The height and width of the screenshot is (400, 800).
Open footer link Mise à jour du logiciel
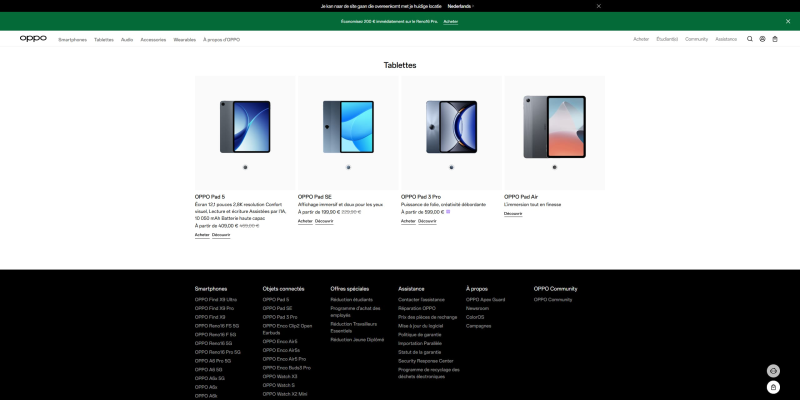point(420,326)
